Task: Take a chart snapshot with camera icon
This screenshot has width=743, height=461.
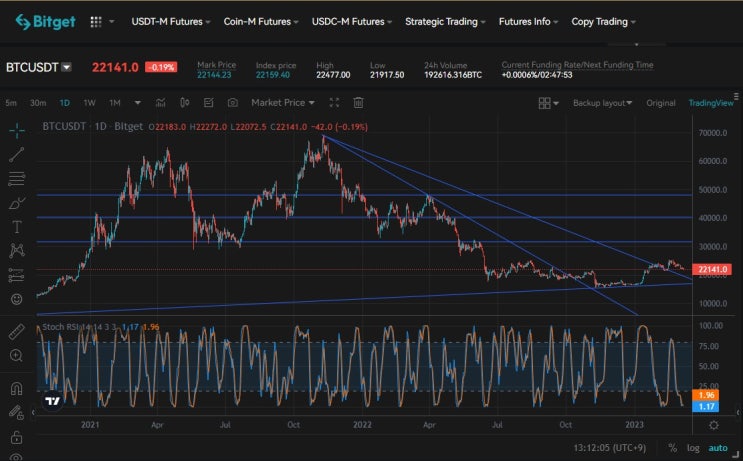Action: click(232, 103)
